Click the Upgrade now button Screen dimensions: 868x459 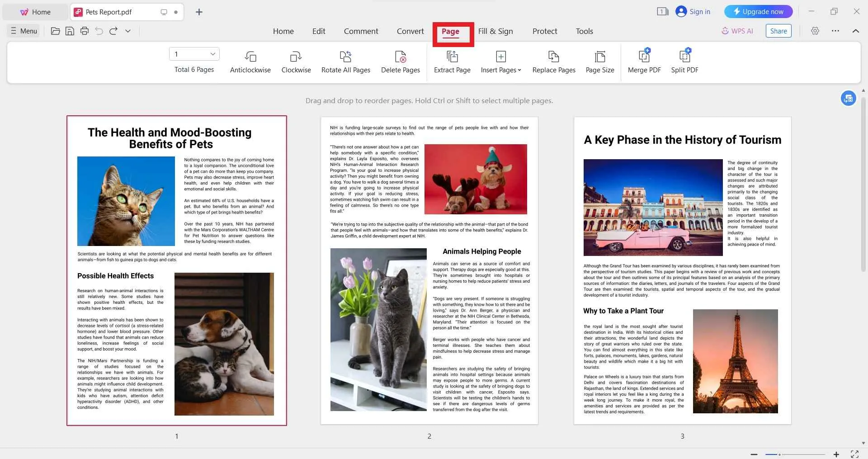coord(758,11)
